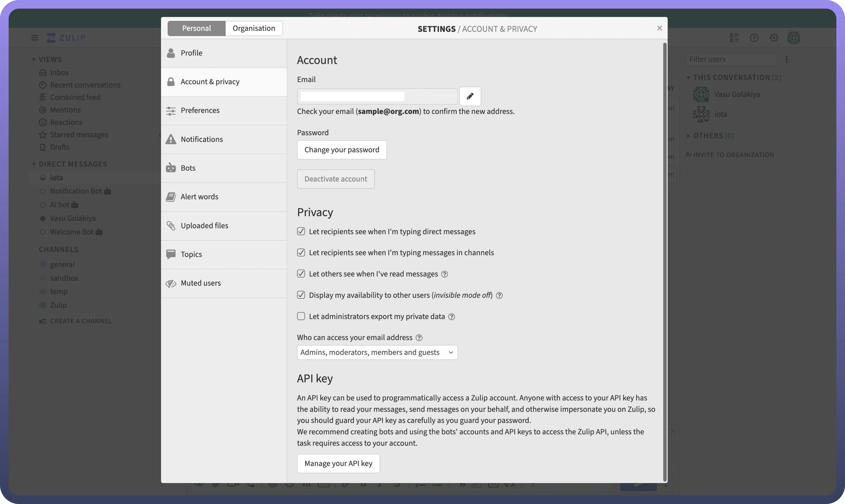Click help icon beside export private data
Screen dimensions: 845x504
451,316
